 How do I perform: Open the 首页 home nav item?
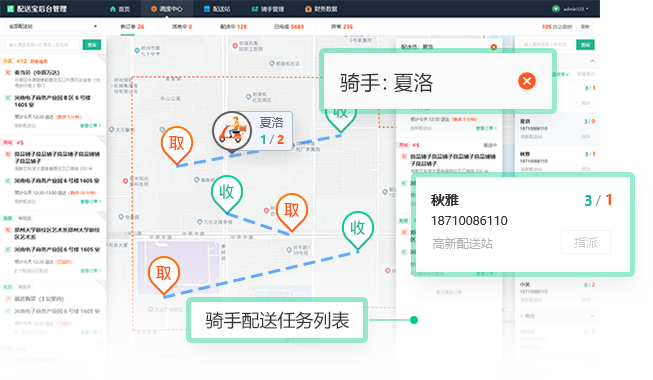click(x=120, y=9)
